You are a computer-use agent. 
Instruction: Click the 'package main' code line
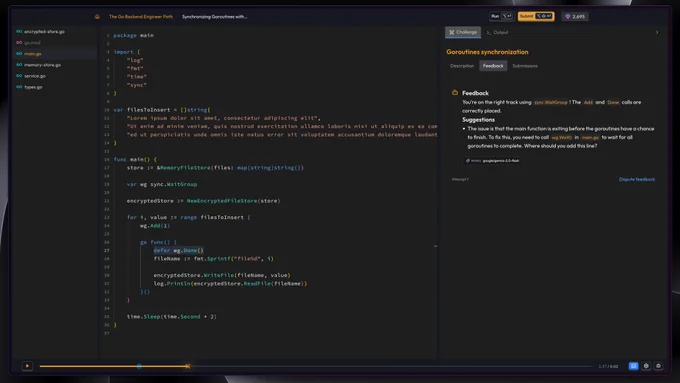[x=134, y=35]
